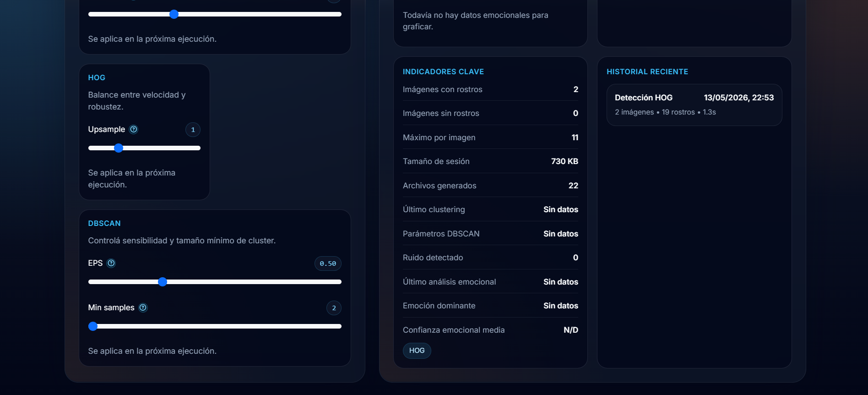The width and height of the screenshot is (868, 395).
Task: Click Sin datos value for Emoción dominante
Action: click(561, 306)
